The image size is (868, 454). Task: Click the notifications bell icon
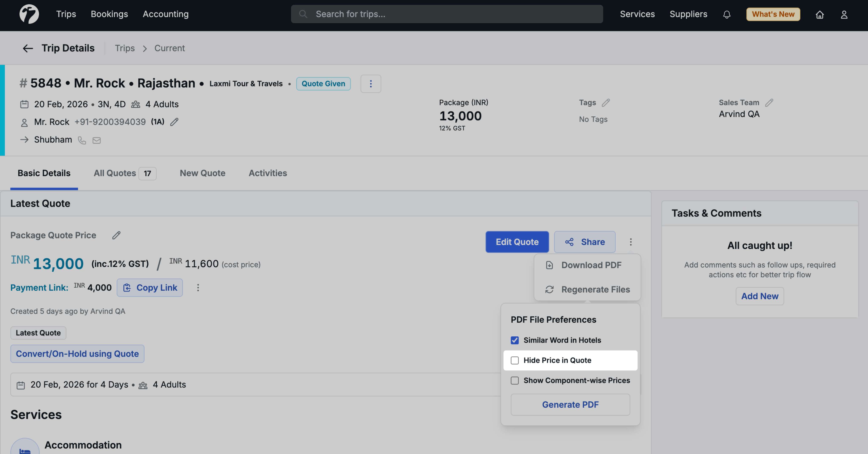pos(726,14)
